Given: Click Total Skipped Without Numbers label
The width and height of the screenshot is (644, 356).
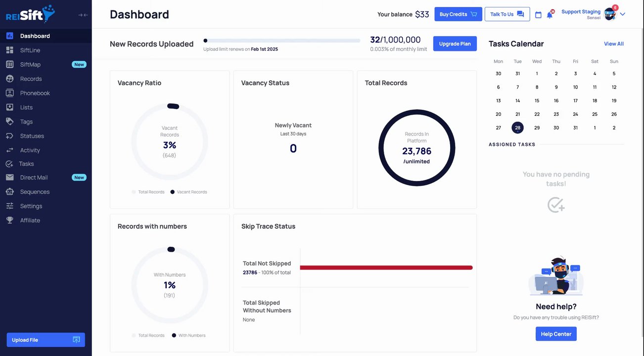Looking at the screenshot, I should click(267, 307).
